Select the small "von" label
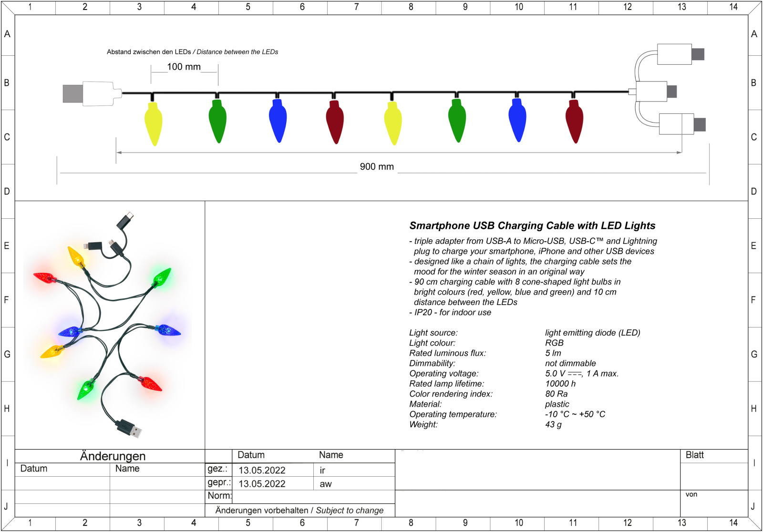 [691, 494]
